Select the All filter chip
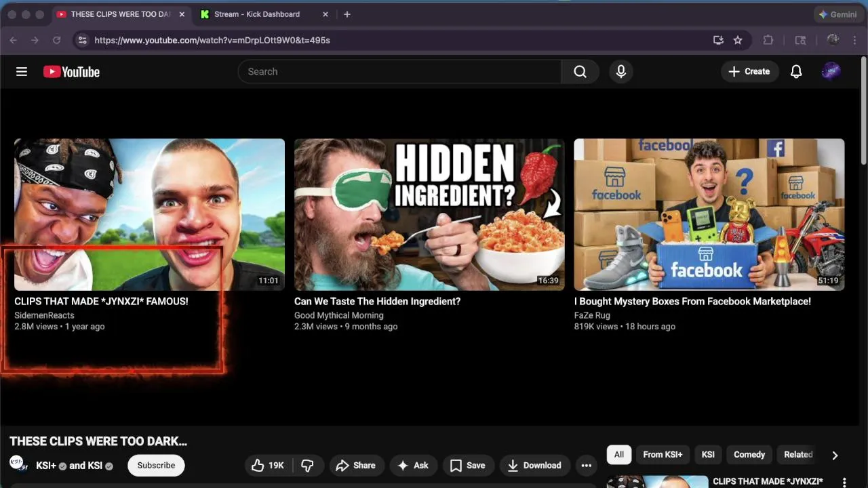The height and width of the screenshot is (488, 868). tap(619, 455)
